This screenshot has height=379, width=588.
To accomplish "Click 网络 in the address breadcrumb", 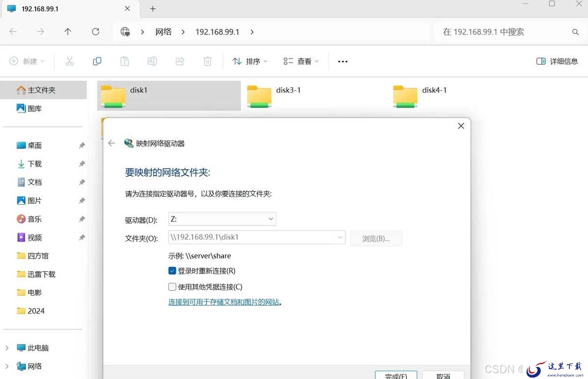I will 164,32.
